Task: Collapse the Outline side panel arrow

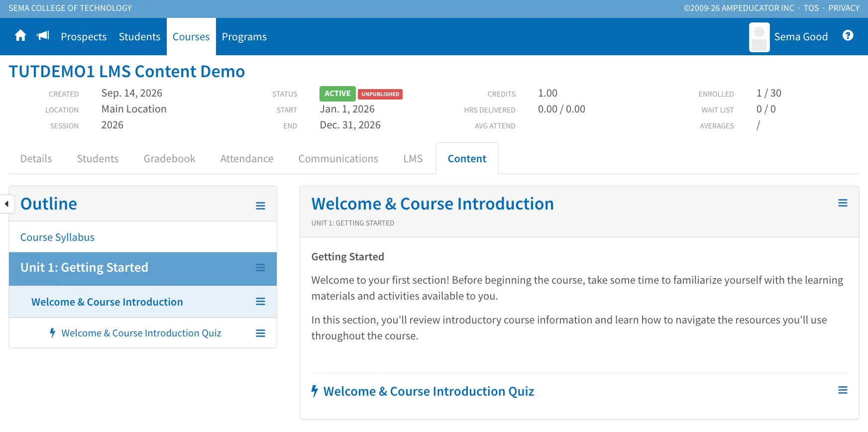Action: click(x=6, y=204)
